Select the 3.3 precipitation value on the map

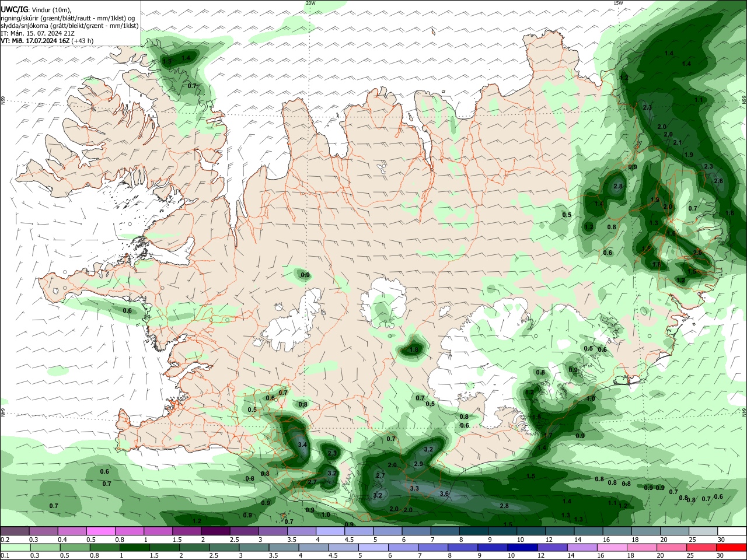pyautogui.click(x=414, y=488)
